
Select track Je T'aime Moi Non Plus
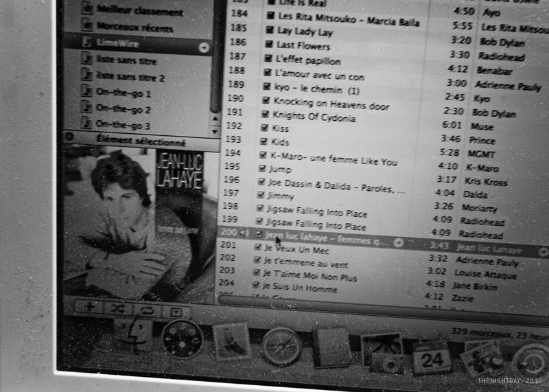click(x=310, y=276)
